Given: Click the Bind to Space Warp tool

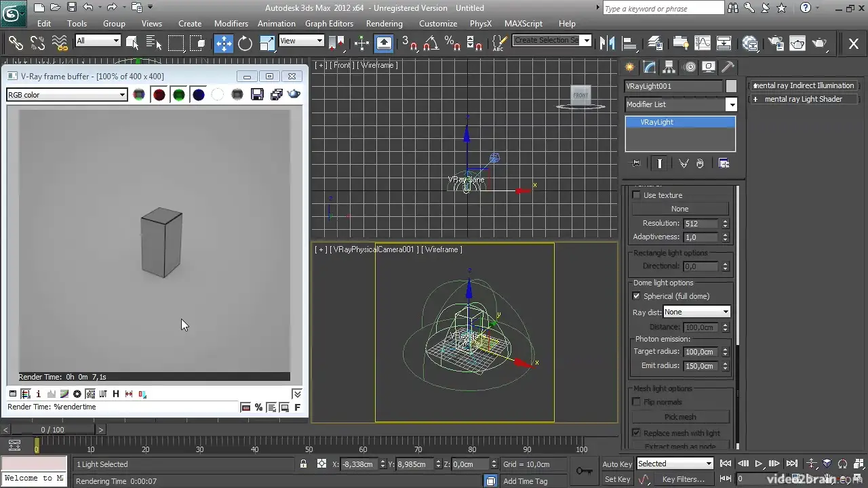Looking at the screenshot, I should coord(60,43).
